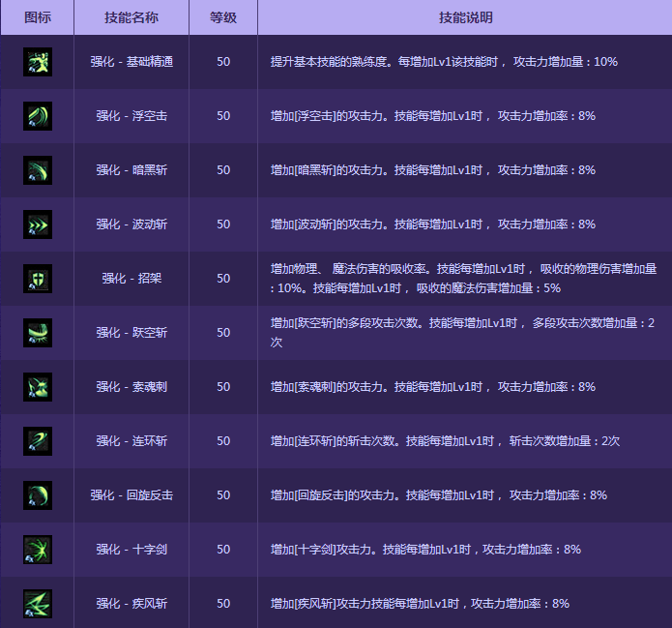Click level 50 in 索魂刺 row

click(223, 387)
